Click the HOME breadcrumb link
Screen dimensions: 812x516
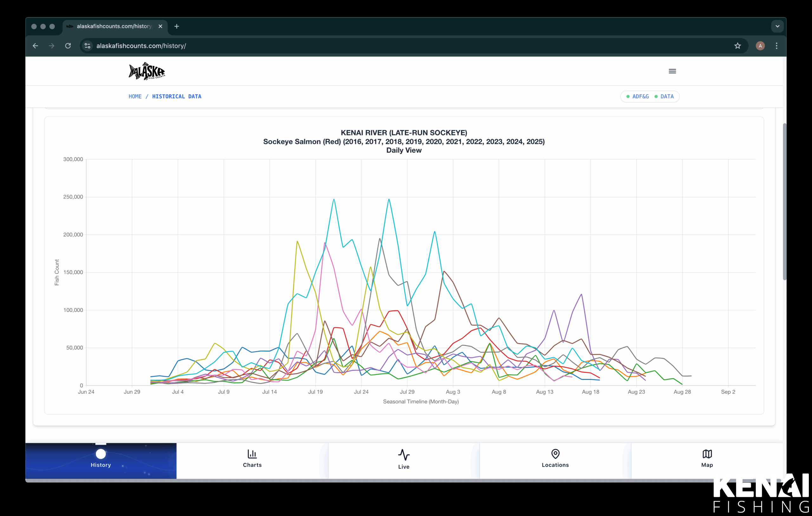pos(135,96)
